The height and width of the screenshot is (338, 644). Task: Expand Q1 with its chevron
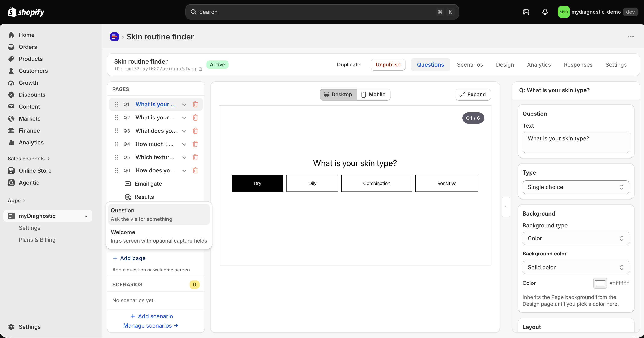(184, 105)
